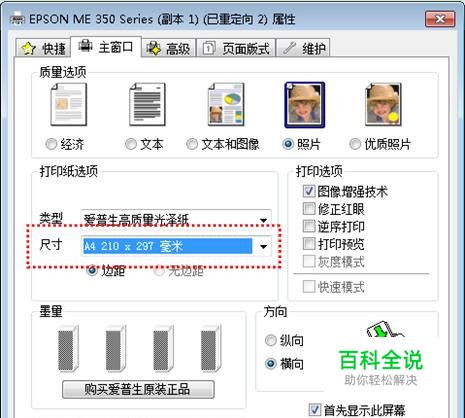Select the 照片 radio button
465x418 pixels.
click(x=288, y=144)
